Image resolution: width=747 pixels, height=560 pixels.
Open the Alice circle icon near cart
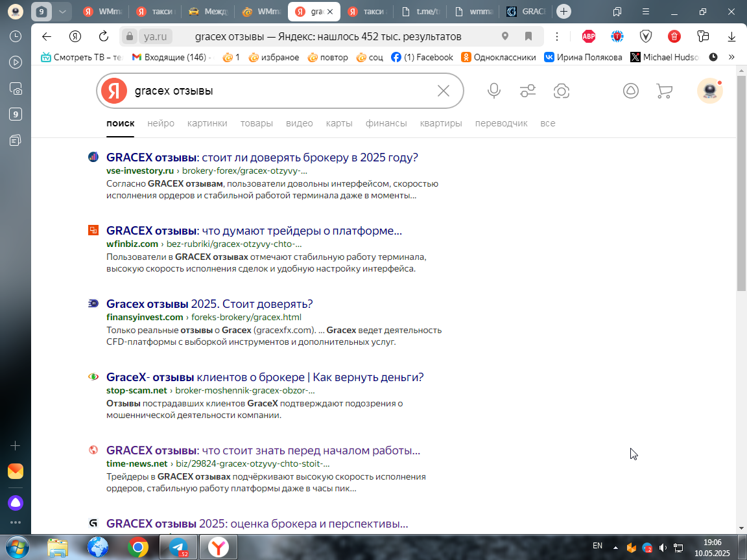coord(631,91)
